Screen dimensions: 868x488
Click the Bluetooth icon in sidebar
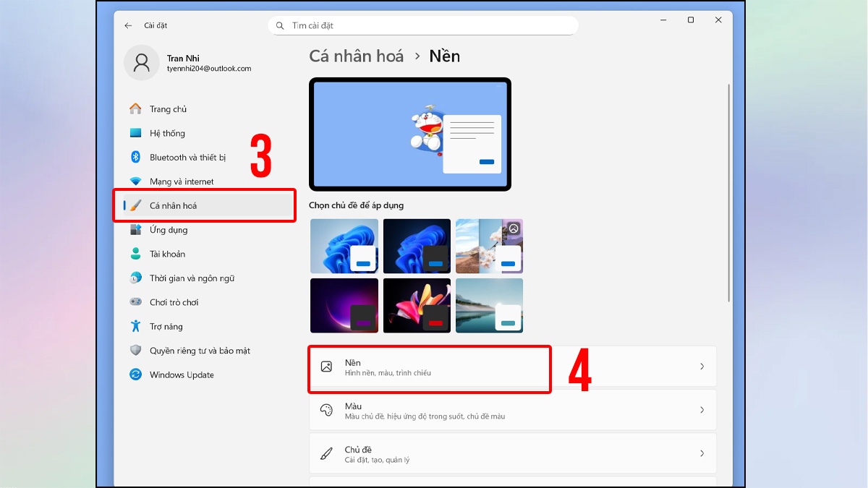tap(135, 157)
